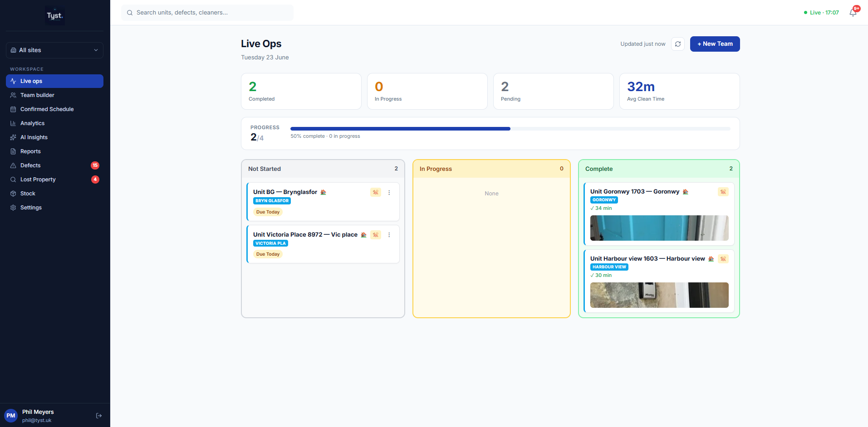Click the search units, defects, cleaners field
This screenshot has height=427, width=868.
pyautogui.click(x=207, y=13)
